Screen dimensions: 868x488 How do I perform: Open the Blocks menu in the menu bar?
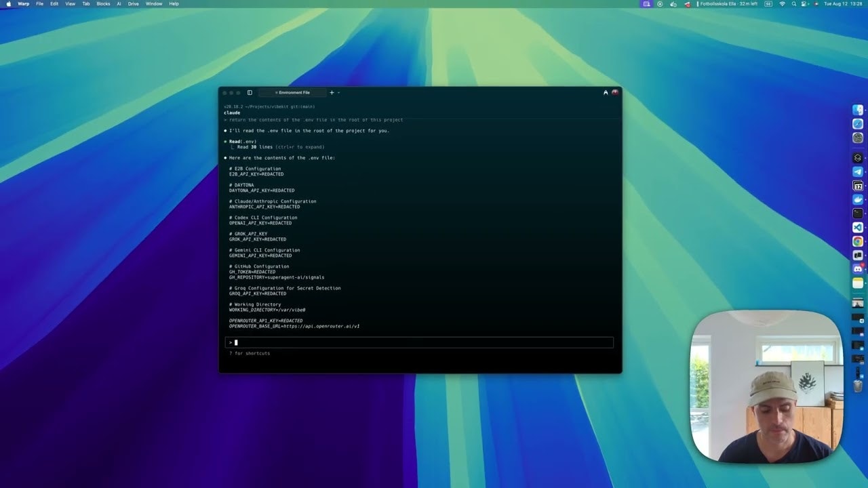click(102, 3)
